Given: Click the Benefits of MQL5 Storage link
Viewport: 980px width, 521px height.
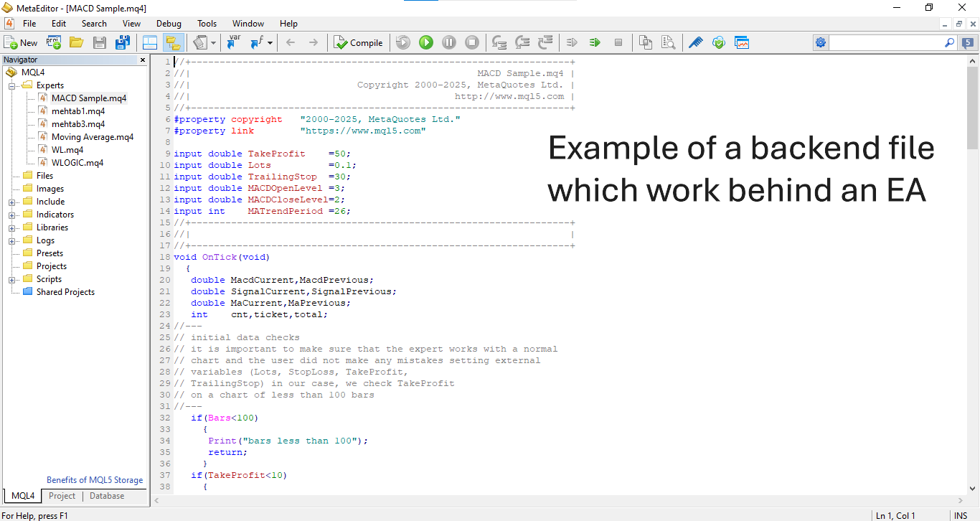Looking at the screenshot, I should 95,480.
